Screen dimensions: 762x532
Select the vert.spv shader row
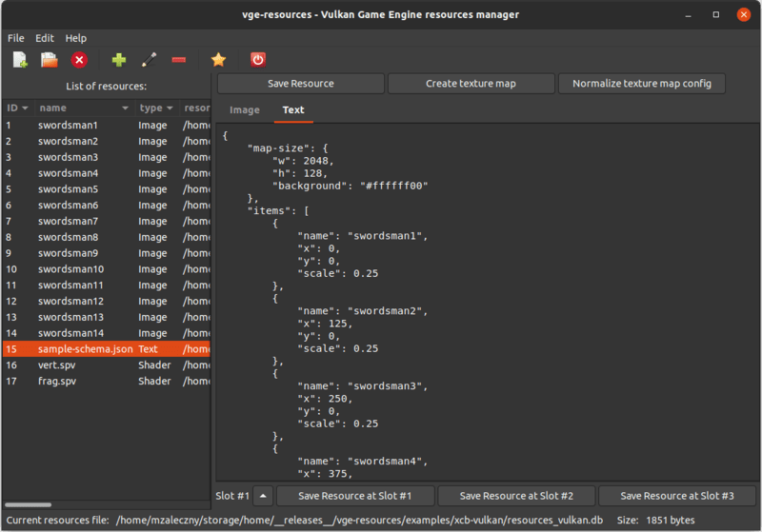[x=107, y=365]
